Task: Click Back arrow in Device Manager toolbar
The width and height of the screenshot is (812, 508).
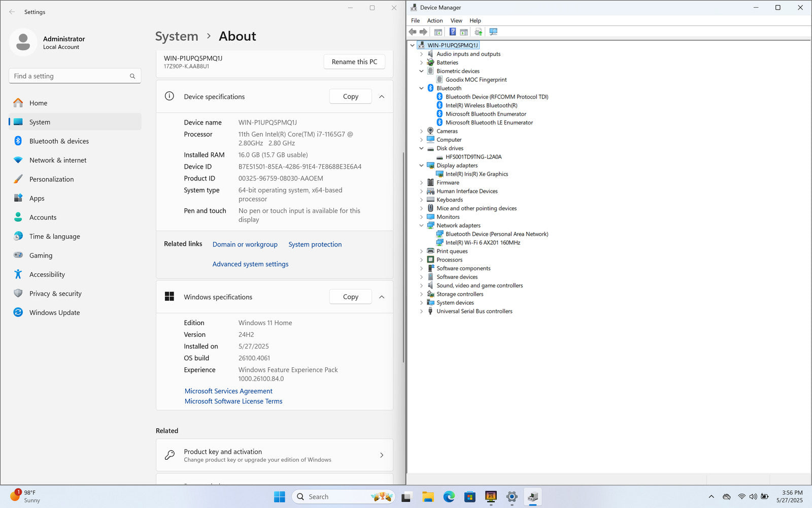Action: (413, 32)
